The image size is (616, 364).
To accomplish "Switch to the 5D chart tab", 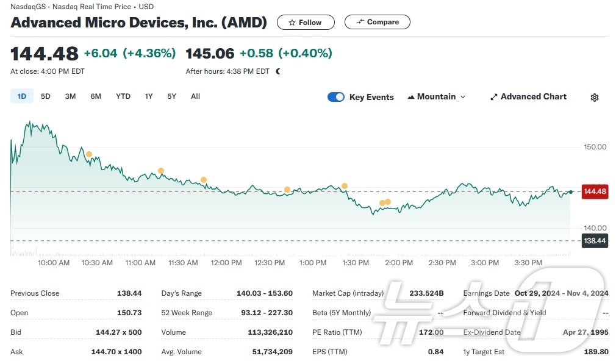I will (x=45, y=96).
